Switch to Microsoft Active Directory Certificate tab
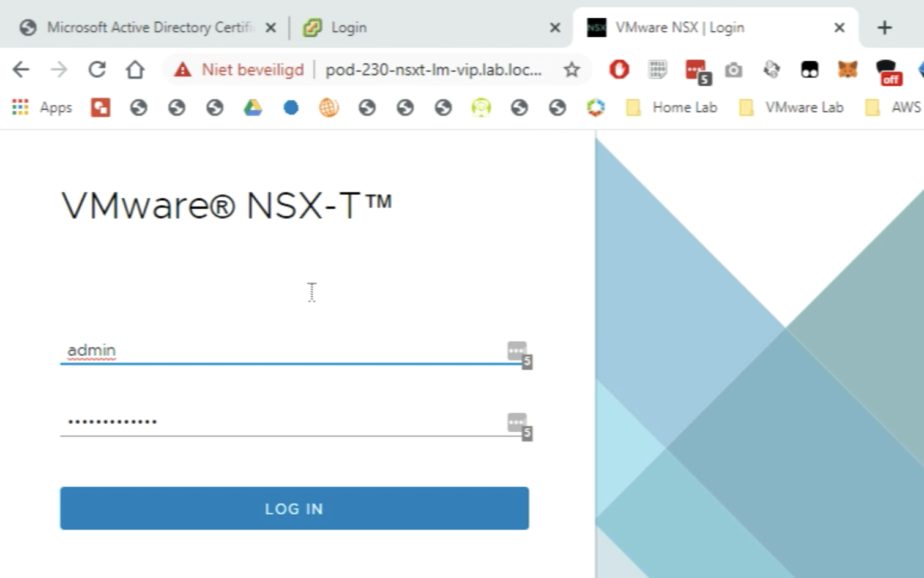Image resolution: width=924 pixels, height=578 pixels. point(147,28)
